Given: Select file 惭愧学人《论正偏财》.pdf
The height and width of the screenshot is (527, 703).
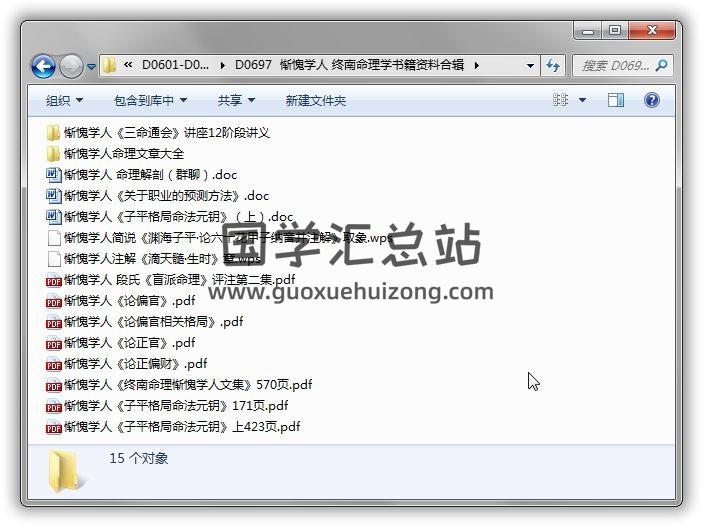Looking at the screenshot, I should pyautogui.click(x=135, y=364).
